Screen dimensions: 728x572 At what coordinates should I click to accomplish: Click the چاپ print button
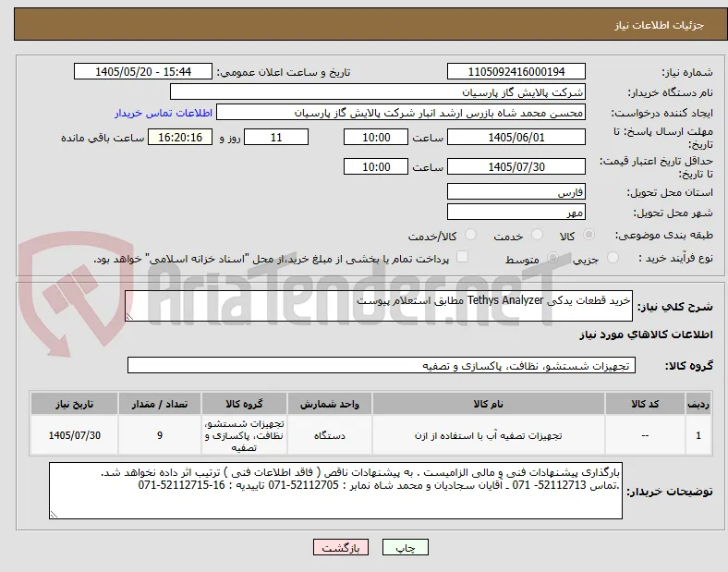pyautogui.click(x=406, y=548)
